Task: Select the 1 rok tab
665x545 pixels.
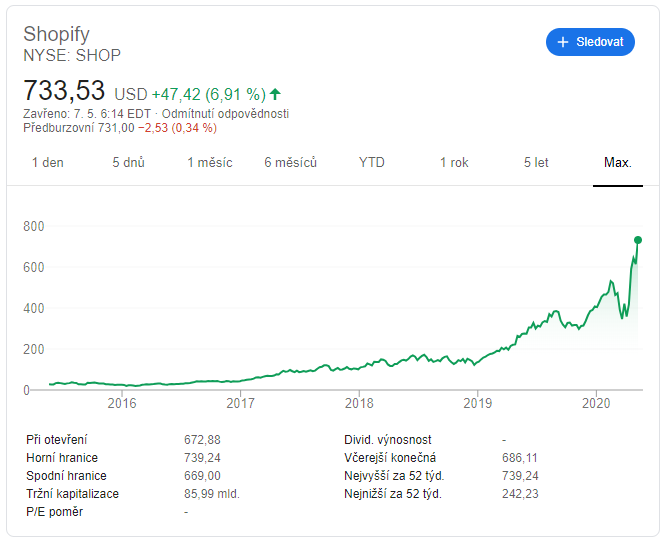Action: click(x=454, y=162)
